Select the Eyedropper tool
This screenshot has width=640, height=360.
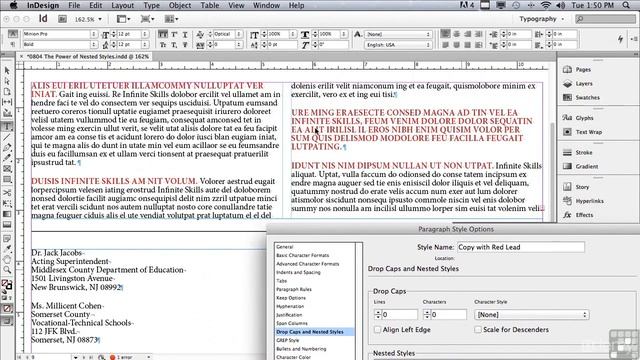7,249
